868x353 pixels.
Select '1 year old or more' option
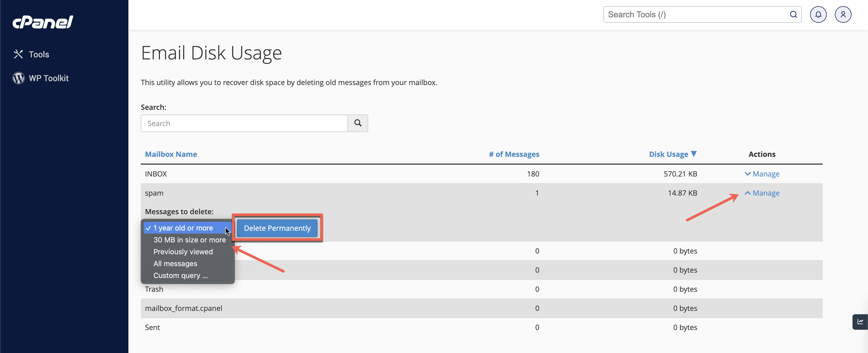pyautogui.click(x=183, y=227)
